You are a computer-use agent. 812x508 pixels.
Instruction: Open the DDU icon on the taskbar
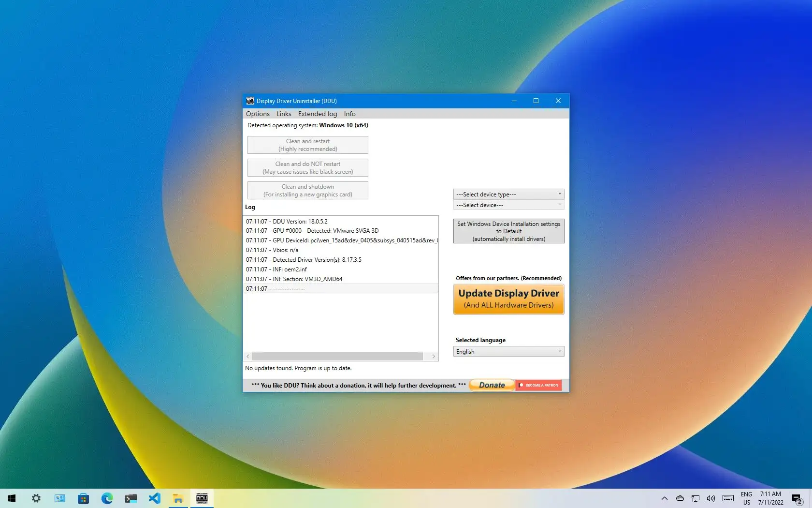click(203, 498)
